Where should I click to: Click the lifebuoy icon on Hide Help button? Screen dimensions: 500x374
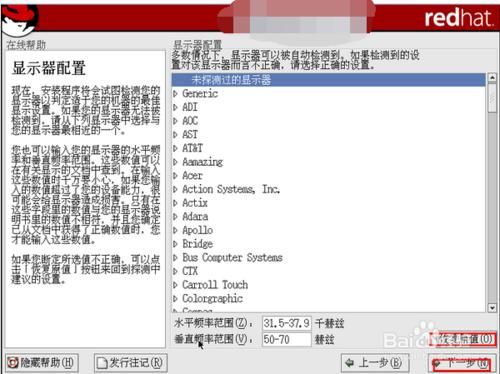pyautogui.click(x=14, y=363)
